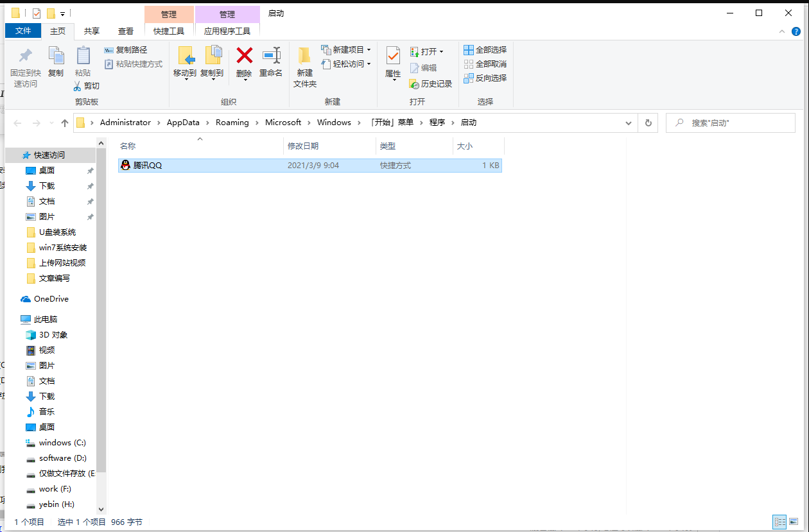The image size is (809, 532).
Task: Open History records in ribbon
Action: [431, 84]
